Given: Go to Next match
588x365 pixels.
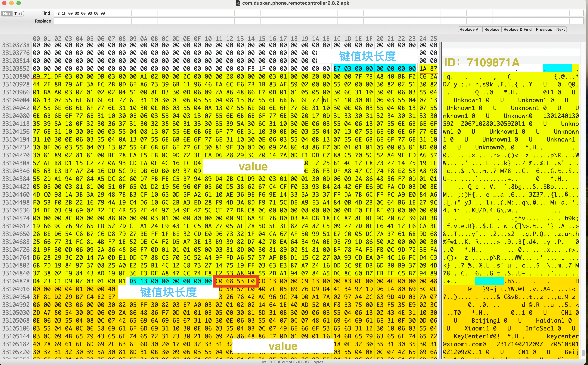Looking at the screenshot, I should 560,29.
